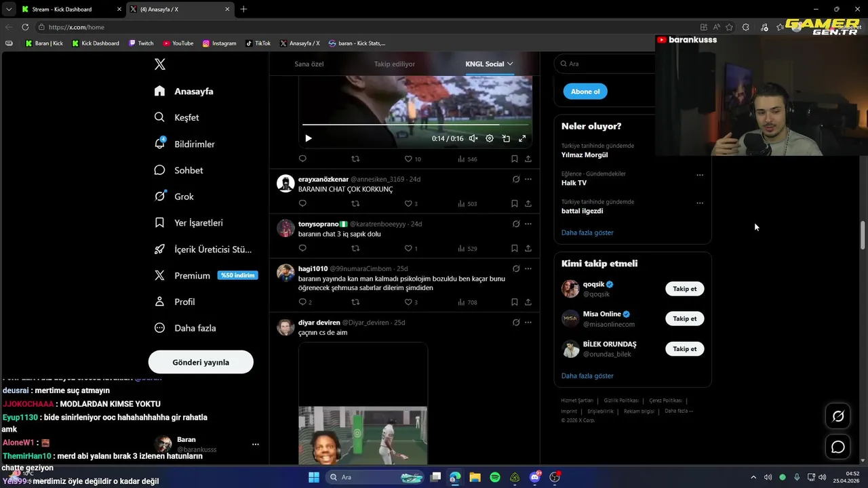Switch to Sana özel tab

pyautogui.click(x=309, y=64)
